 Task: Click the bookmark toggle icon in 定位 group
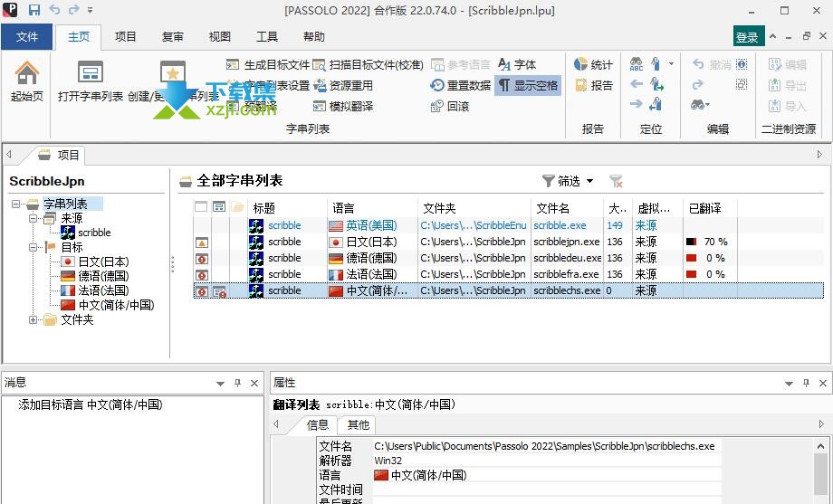pyautogui.click(x=656, y=64)
